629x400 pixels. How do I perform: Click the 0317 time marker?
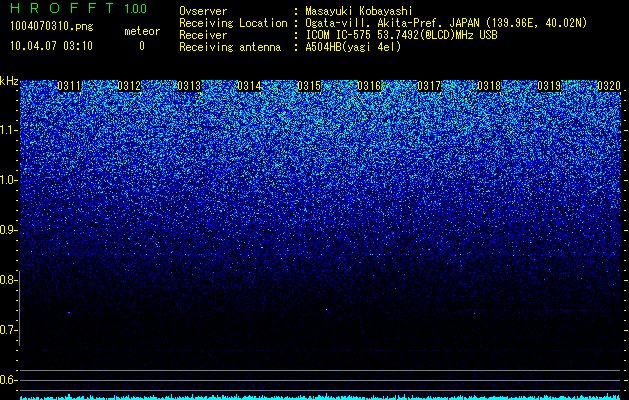pyautogui.click(x=429, y=86)
